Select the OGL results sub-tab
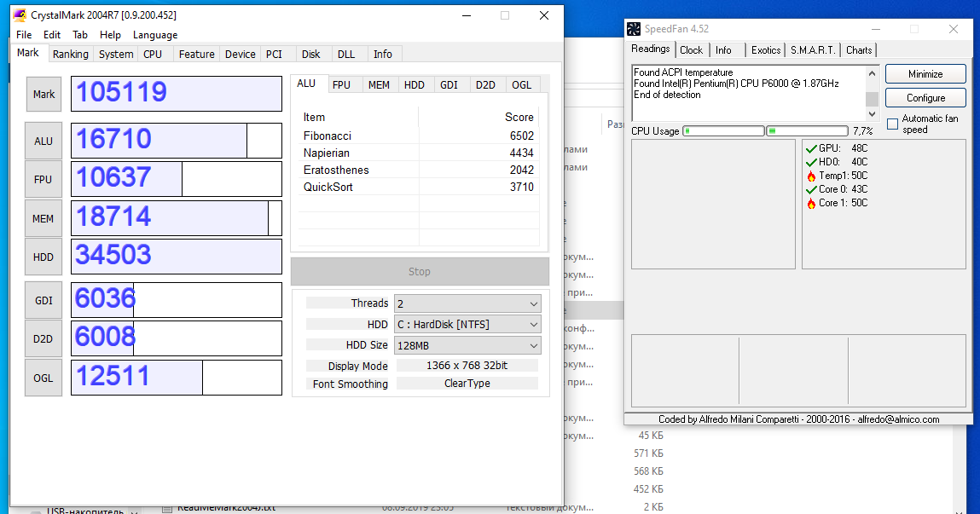The image size is (980, 514). tap(522, 85)
